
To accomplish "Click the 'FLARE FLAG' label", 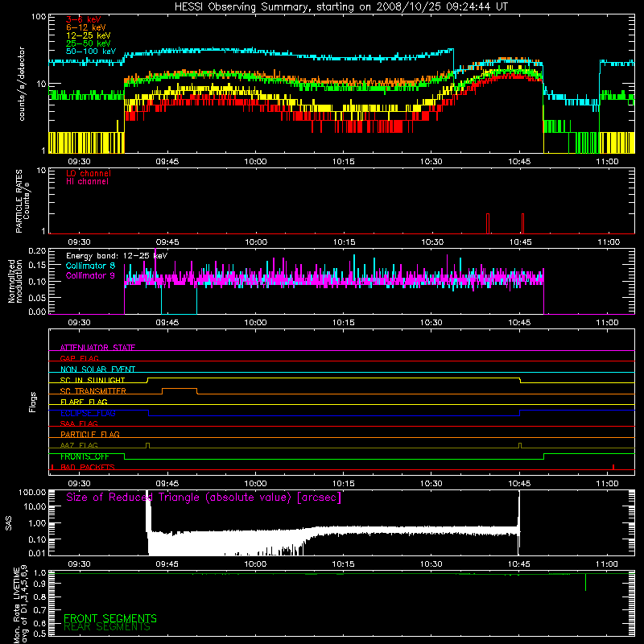I will 84,402.
